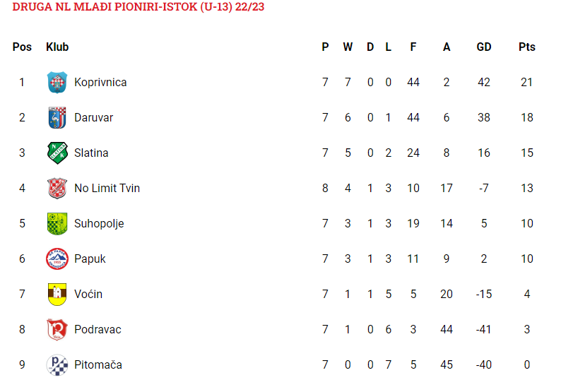Select the green Slatina club badge
The width and height of the screenshot is (561, 392).
[x=57, y=153]
